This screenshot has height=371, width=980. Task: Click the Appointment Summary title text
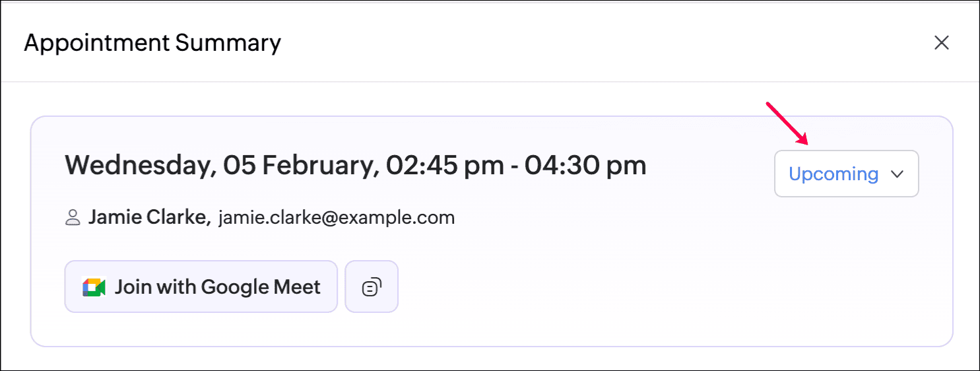pyautogui.click(x=152, y=43)
